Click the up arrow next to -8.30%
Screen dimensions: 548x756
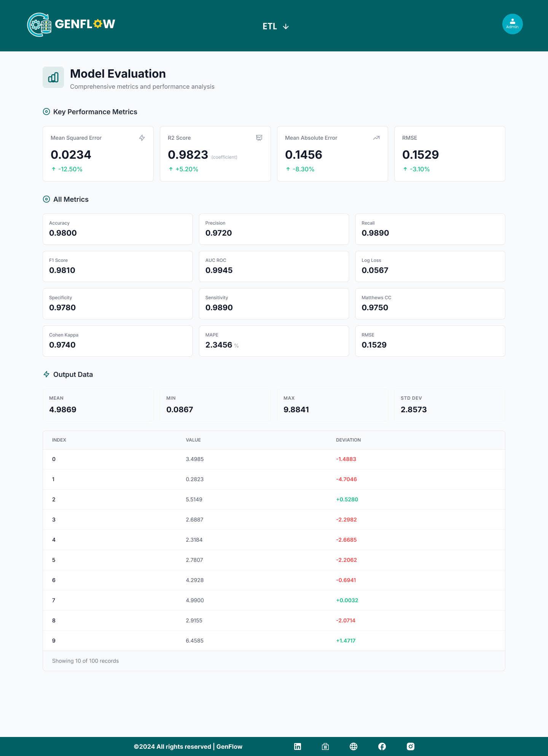click(x=288, y=169)
